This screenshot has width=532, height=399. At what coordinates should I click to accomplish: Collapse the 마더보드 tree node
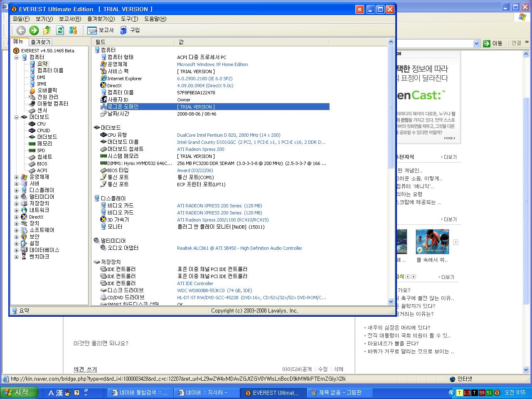17,117
